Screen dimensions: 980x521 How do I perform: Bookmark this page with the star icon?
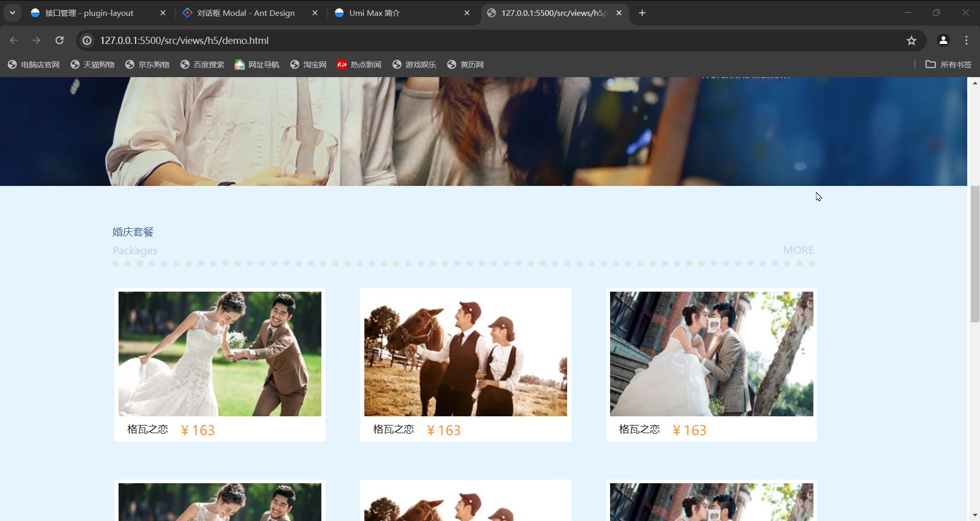[911, 40]
